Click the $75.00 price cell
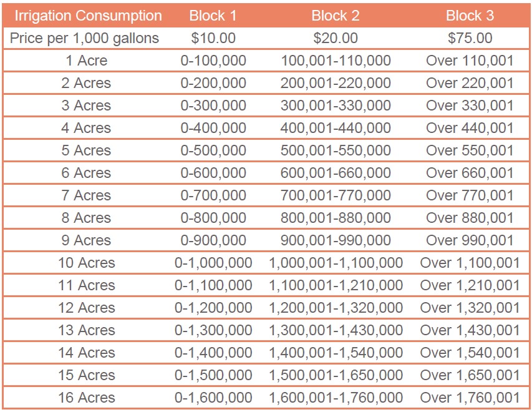Screen dimensions: 532x412 pyautogui.click(x=470, y=38)
